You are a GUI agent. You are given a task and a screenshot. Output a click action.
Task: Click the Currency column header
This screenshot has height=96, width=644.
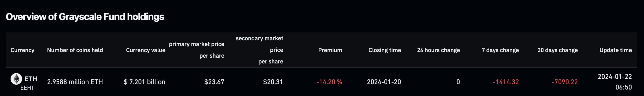23,50
